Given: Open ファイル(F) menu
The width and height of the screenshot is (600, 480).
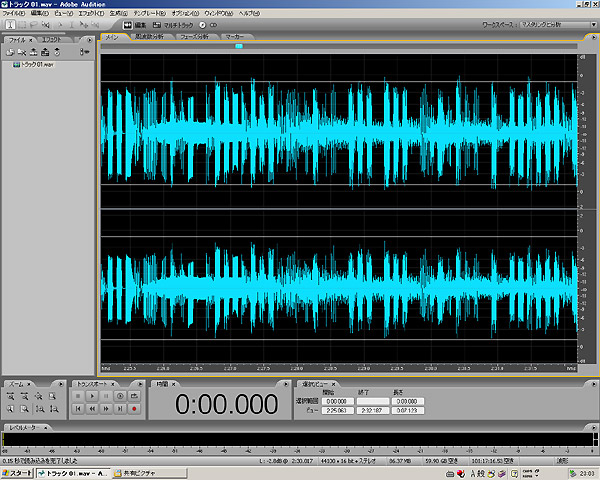Looking at the screenshot, I should 14,13.
